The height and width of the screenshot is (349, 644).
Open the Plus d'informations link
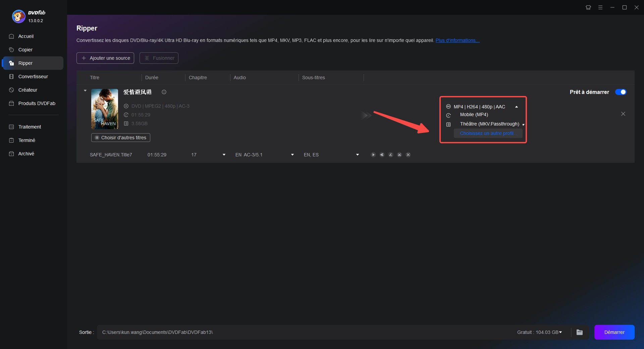click(x=457, y=40)
